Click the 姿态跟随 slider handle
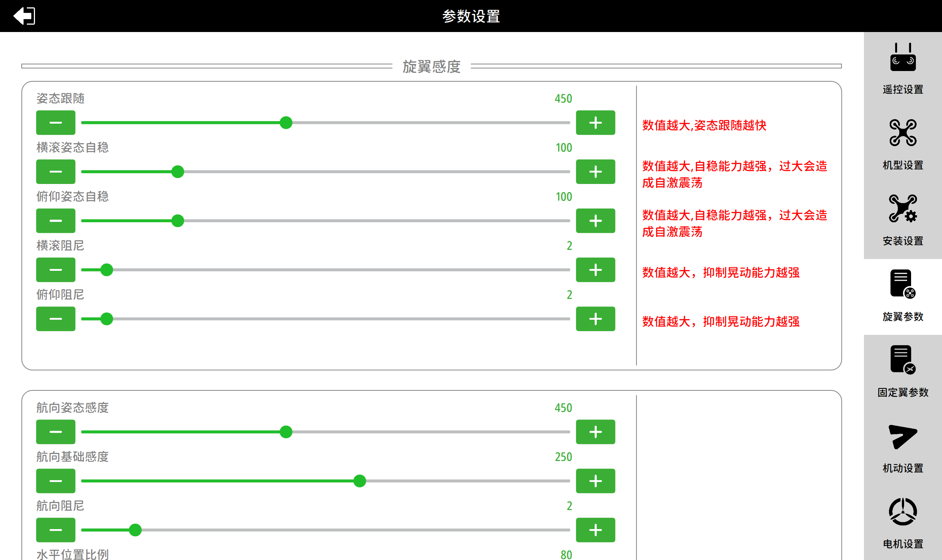This screenshot has height=560, width=942. [x=286, y=123]
